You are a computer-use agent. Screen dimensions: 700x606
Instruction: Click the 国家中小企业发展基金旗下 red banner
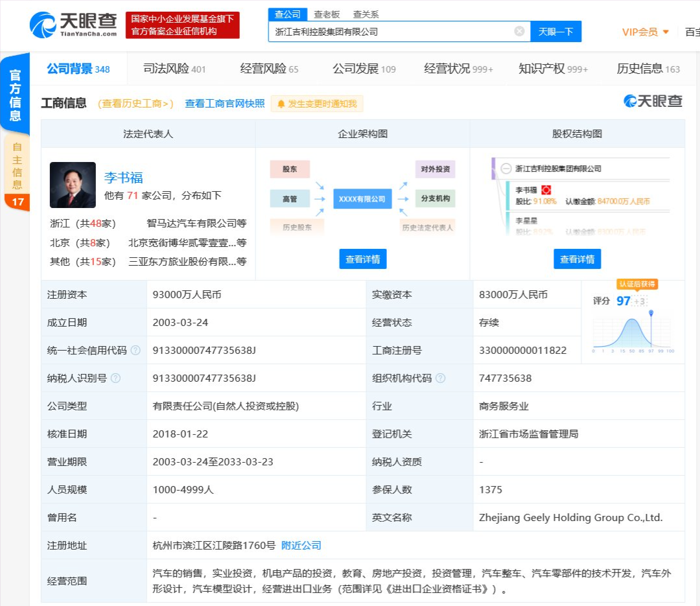click(x=182, y=25)
